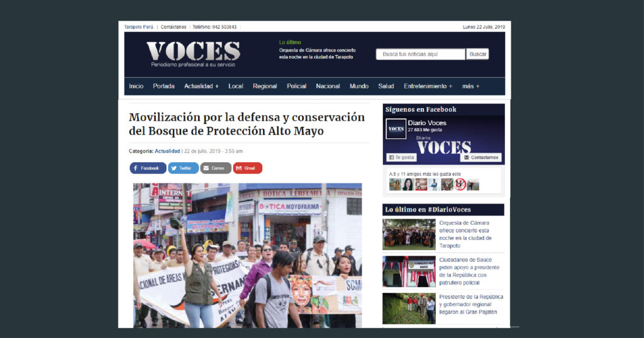Viewport: 644px width, 338px height.
Task: Open the 'más +' navigation dropdown
Action: tap(470, 86)
